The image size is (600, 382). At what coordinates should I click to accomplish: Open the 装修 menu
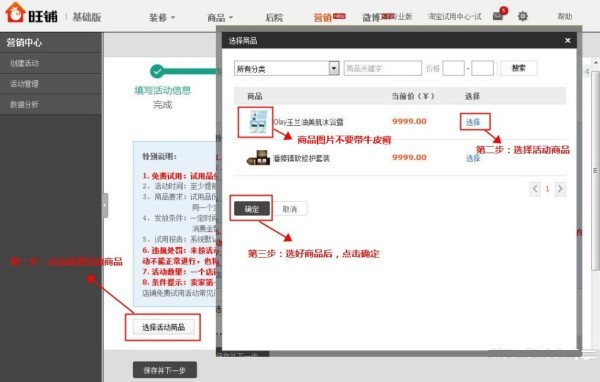pos(162,18)
